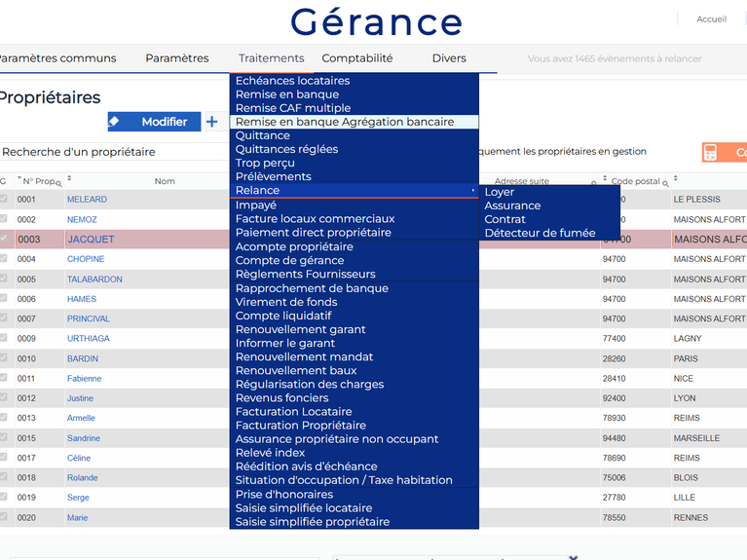Screen dimensions: 747x560
Task: Click sort arrows right of Code postal search
Action: click(x=676, y=179)
